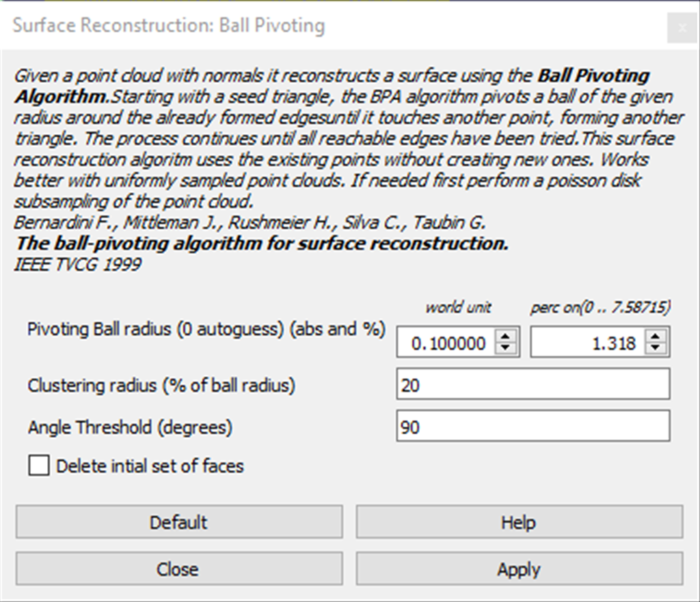Focus the Clustering radius input field

pyautogui.click(x=533, y=385)
